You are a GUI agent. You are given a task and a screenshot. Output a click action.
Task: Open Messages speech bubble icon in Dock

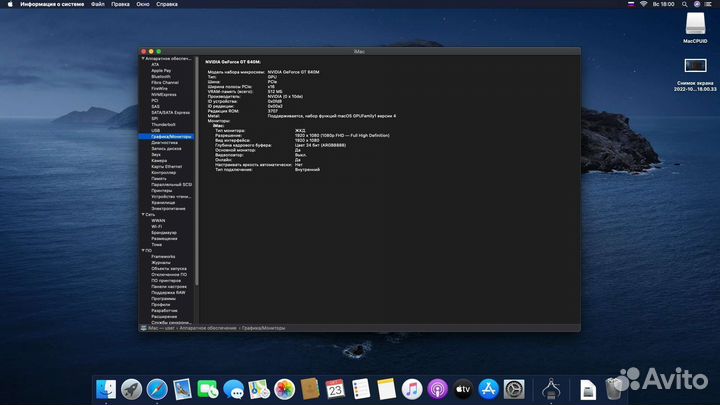pos(233,389)
